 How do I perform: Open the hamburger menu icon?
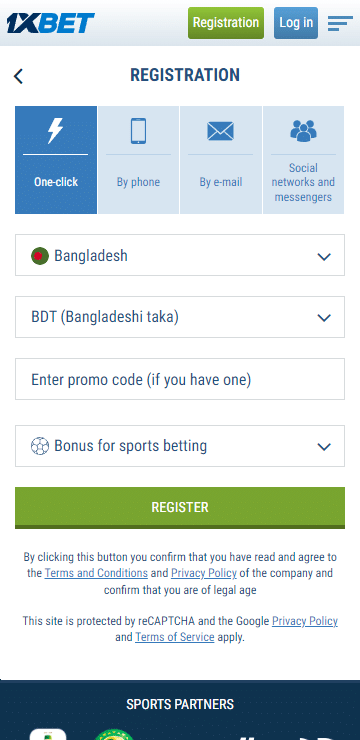[x=340, y=23]
